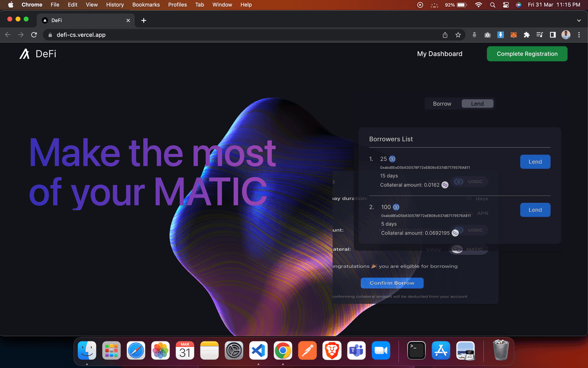The height and width of the screenshot is (368, 588).
Task: Click the share page icon in address bar
Action: (445, 35)
